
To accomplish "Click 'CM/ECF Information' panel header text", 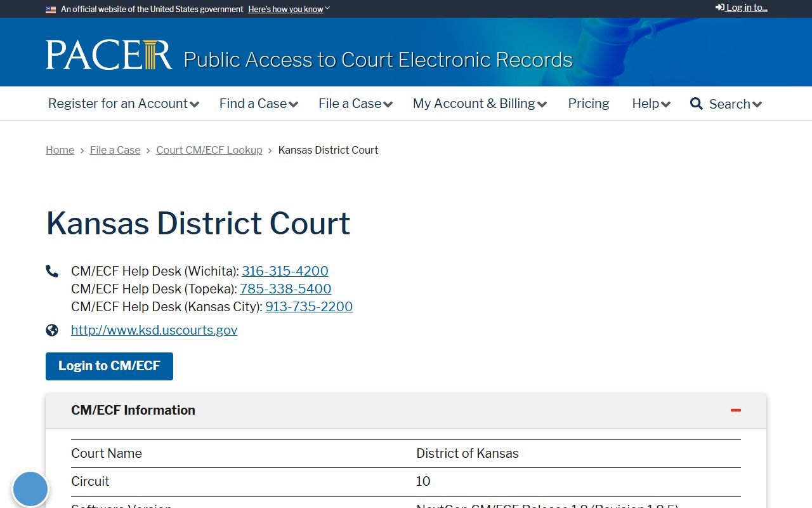I will click(133, 410).
